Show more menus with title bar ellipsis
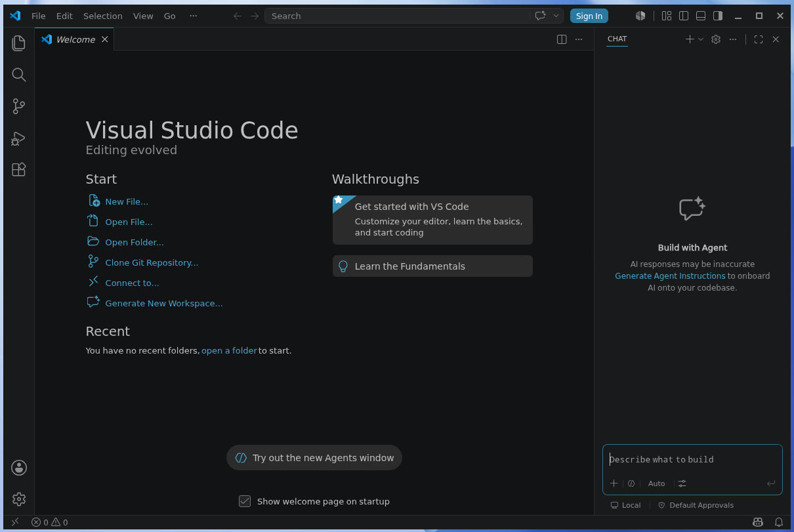This screenshot has width=794, height=532. [x=193, y=16]
